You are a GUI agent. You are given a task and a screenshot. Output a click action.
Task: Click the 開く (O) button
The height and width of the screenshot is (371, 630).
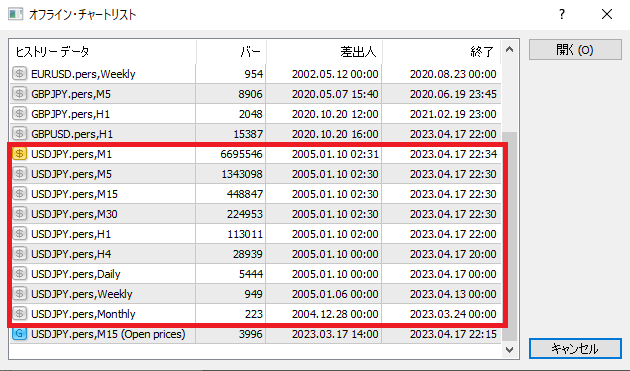point(575,50)
